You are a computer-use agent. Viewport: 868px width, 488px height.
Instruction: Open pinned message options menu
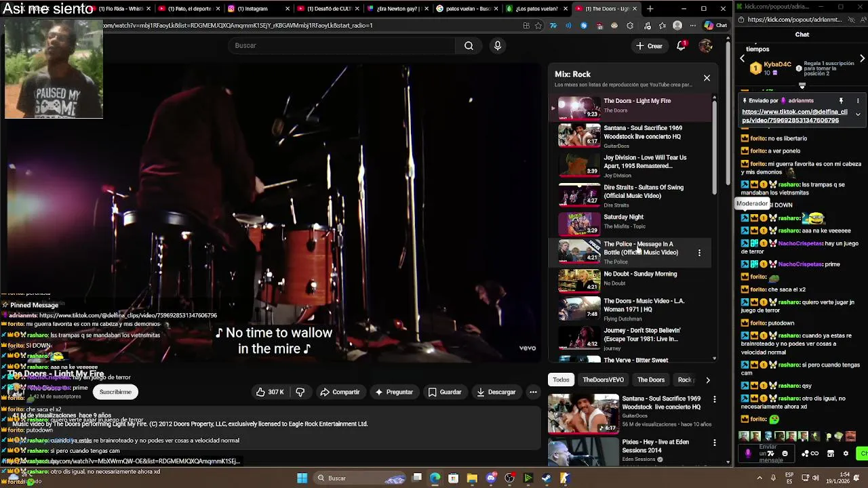(x=857, y=100)
